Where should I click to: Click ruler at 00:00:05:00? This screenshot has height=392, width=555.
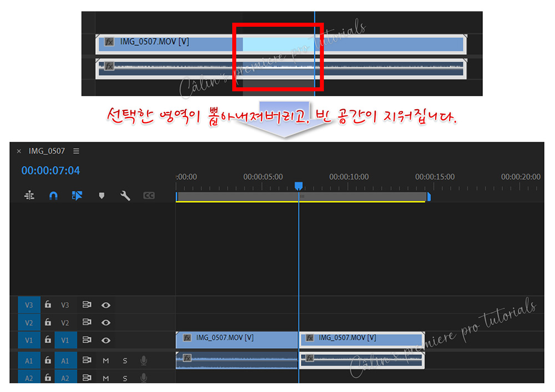coord(263,177)
